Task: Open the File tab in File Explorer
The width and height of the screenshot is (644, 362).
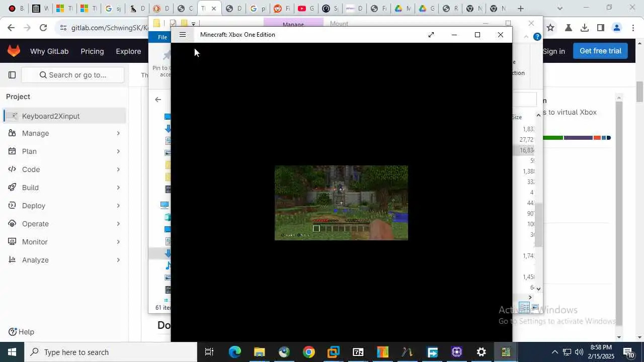Action: tap(163, 37)
